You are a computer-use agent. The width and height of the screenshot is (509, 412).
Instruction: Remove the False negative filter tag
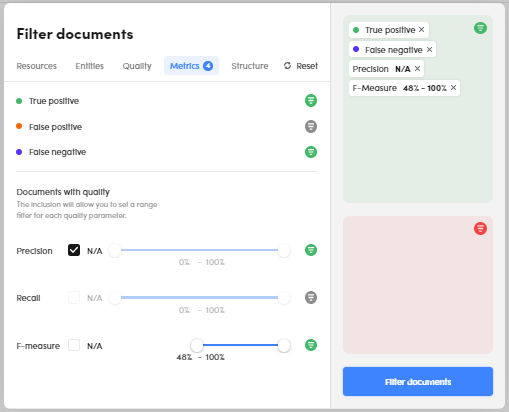pos(429,50)
